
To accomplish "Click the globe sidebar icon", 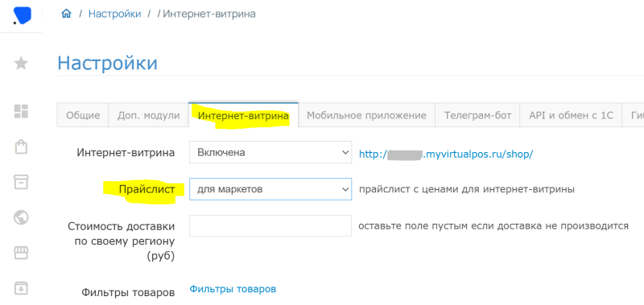I will pyautogui.click(x=21, y=217).
